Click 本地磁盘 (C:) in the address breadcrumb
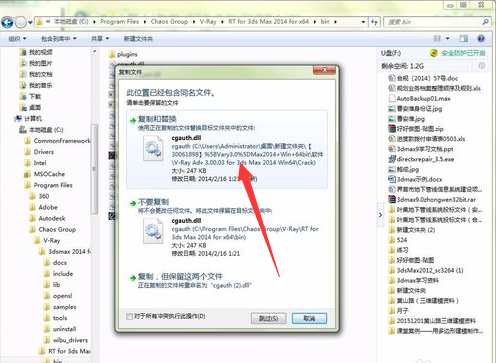The width and height of the screenshot is (498, 363). (x=71, y=22)
